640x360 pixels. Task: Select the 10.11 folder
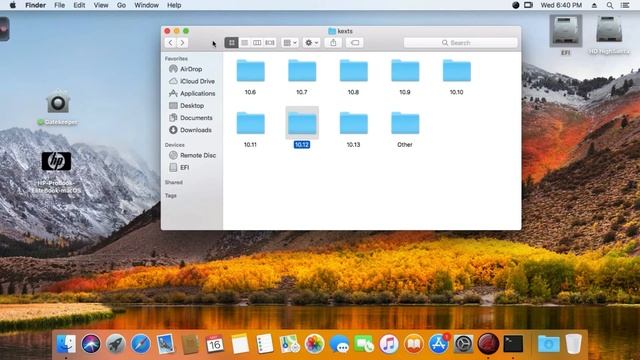(x=251, y=123)
